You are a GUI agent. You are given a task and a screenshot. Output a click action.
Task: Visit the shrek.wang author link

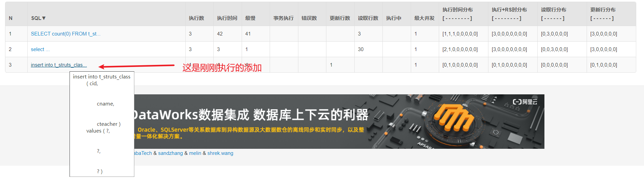[x=220, y=153]
